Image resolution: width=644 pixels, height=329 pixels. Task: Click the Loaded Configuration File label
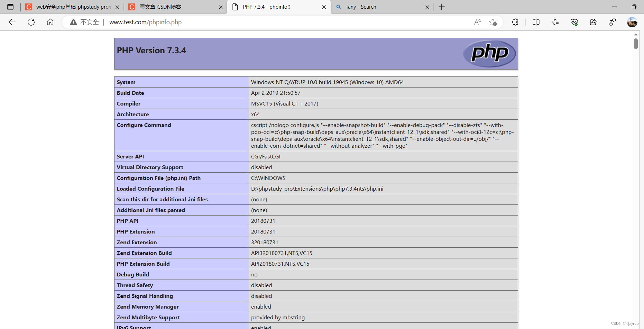150,189
